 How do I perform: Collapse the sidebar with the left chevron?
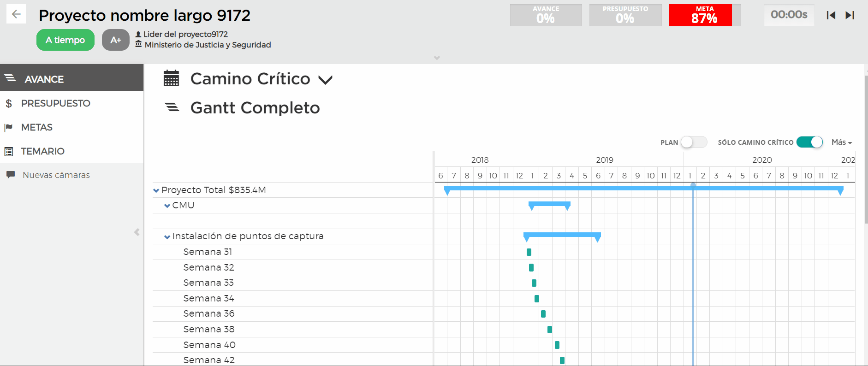pyautogui.click(x=137, y=232)
